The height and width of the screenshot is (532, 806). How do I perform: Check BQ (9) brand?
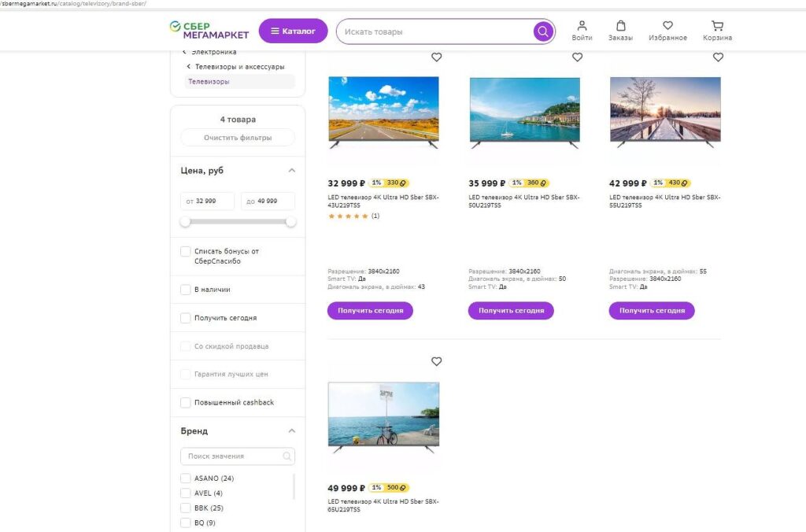click(x=186, y=523)
